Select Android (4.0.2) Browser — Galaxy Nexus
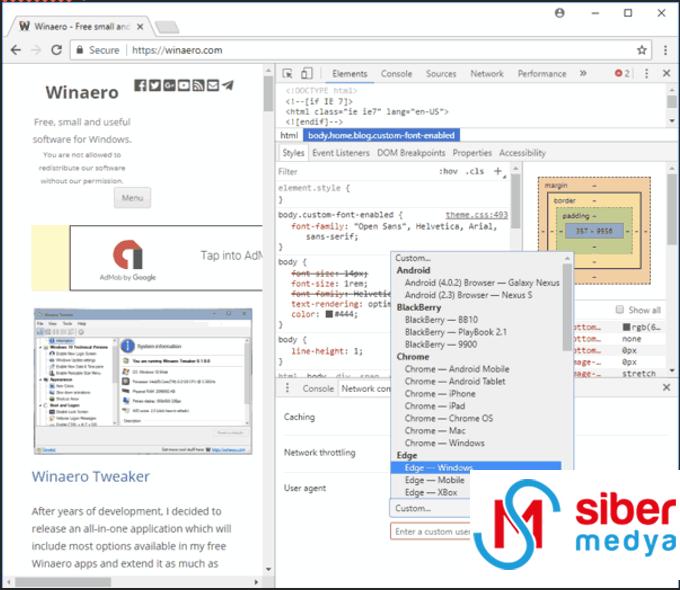 coord(482,283)
